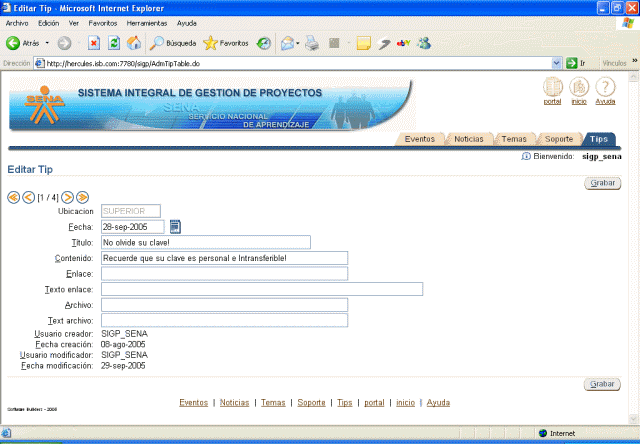Print the page with the printer icon
The width and height of the screenshot is (640, 444).
point(312,43)
